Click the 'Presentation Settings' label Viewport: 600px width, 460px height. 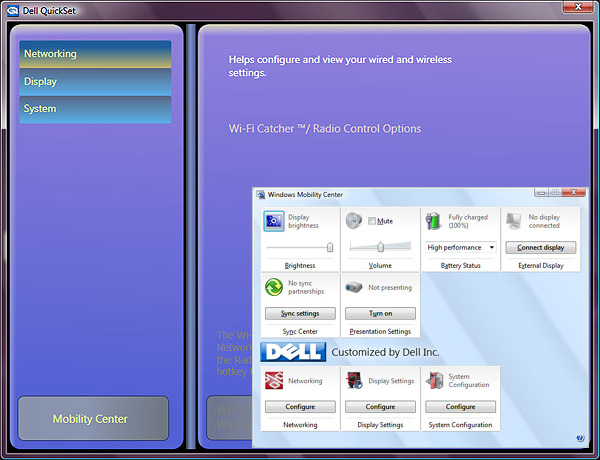(380, 331)
